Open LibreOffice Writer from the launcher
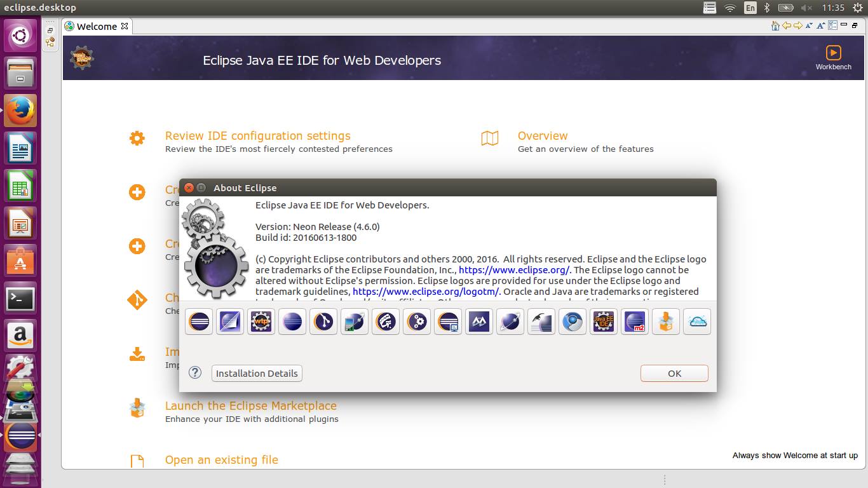 (x=20, y=149)
